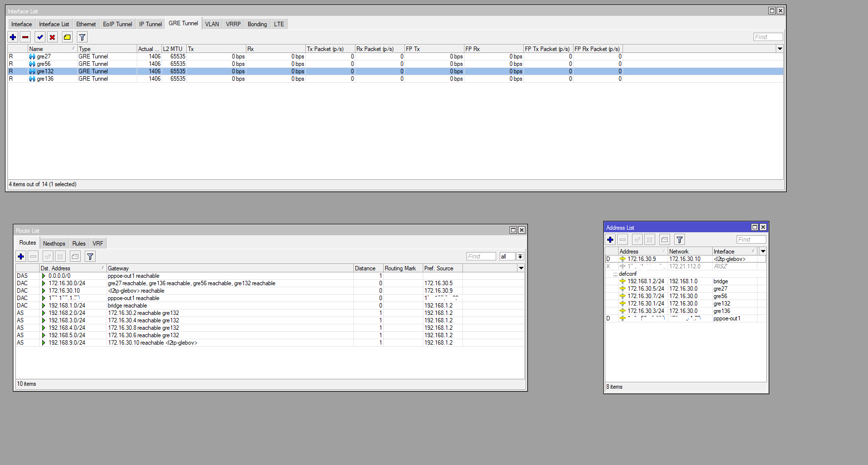Open column dropdown in Interface List table

click(x=780, y=49)
